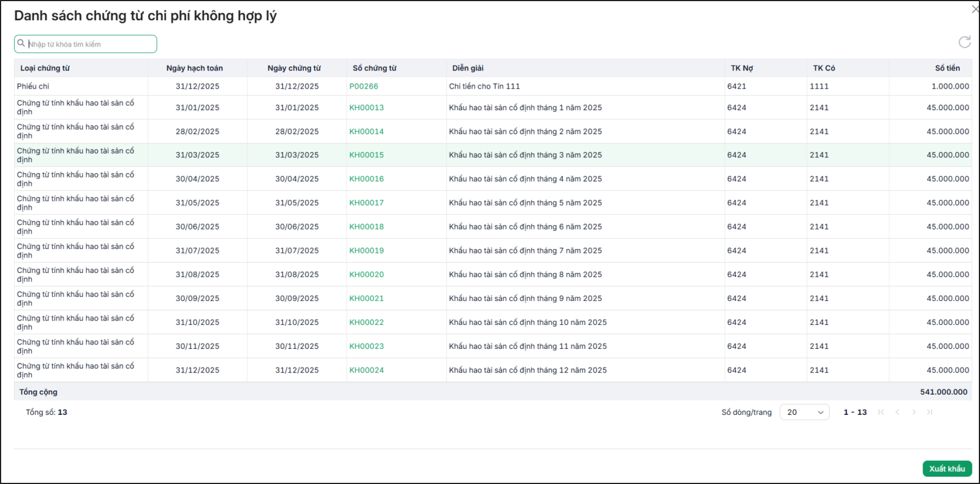
Task: Sort by Số tiền column header
Action: pos(948,68)
